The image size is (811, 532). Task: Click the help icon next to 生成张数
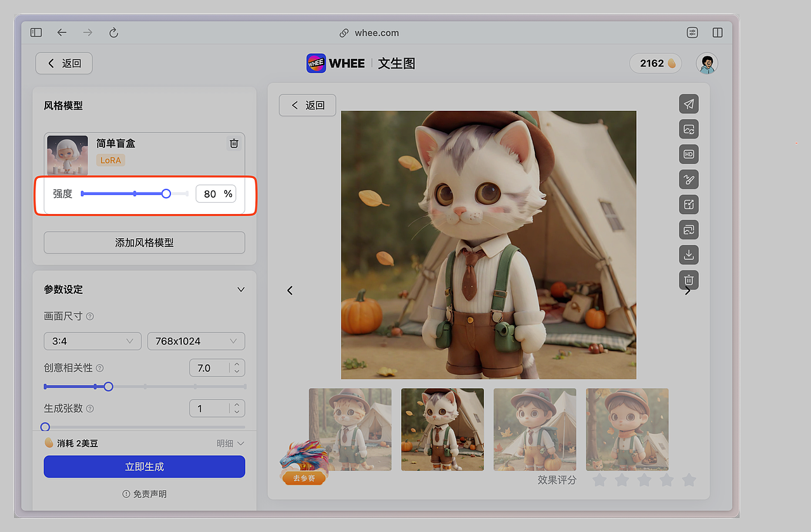click(90, 409)
